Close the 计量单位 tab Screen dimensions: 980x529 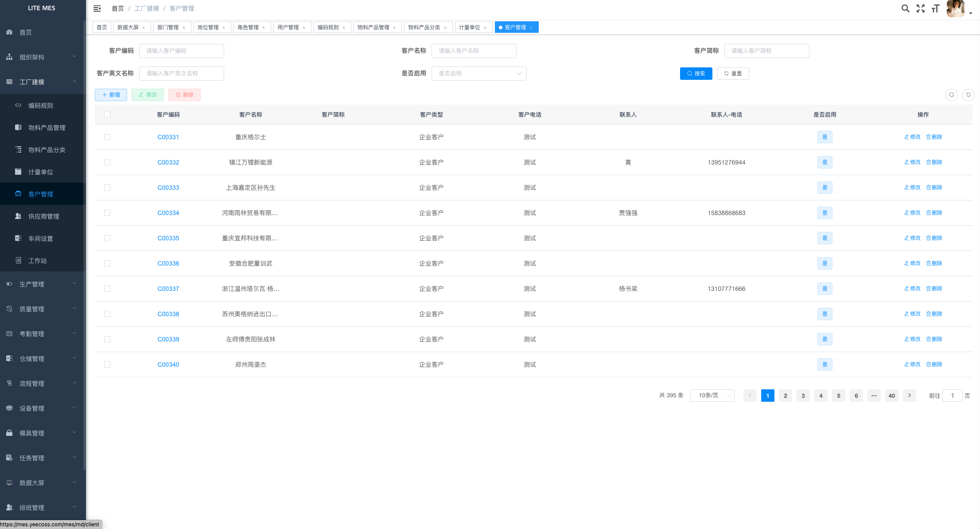pyautogui.click(x=485, y=27)
